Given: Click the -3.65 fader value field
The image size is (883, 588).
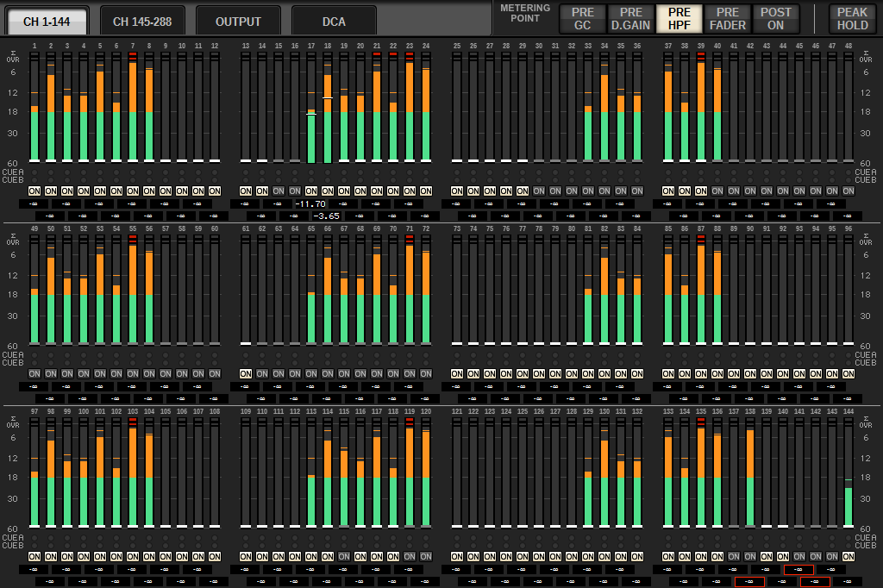Looking at the screenshot, I should coord(328,216).
